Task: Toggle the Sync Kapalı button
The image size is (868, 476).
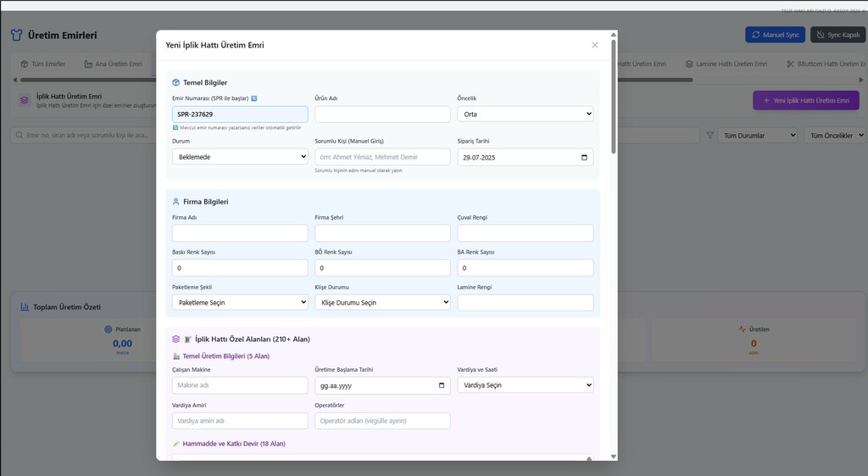Action: [837, 35]
